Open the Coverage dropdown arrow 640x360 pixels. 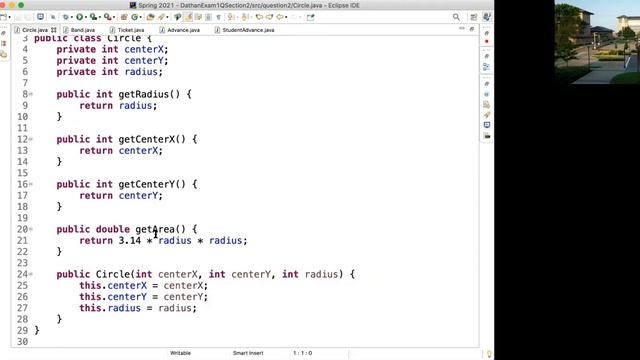pyautogui.click(x=100, y=17)
